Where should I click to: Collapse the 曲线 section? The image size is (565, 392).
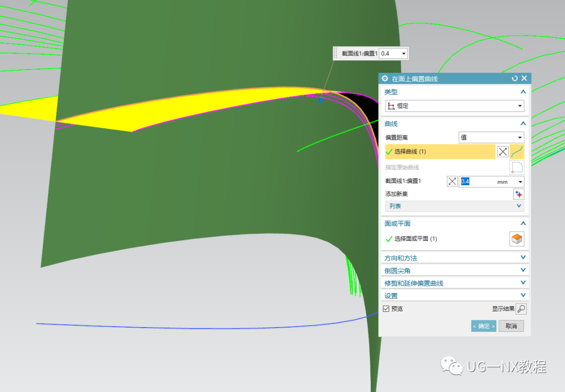523,124
